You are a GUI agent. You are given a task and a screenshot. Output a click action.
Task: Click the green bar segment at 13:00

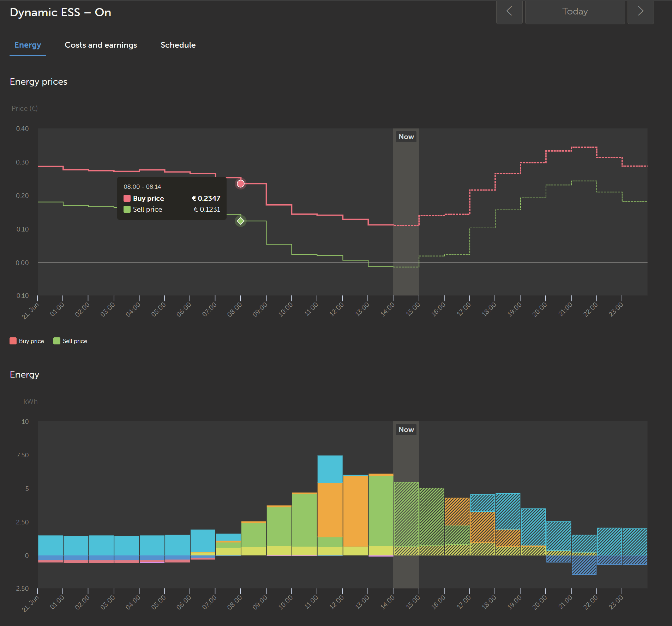[x=381, y=511]
